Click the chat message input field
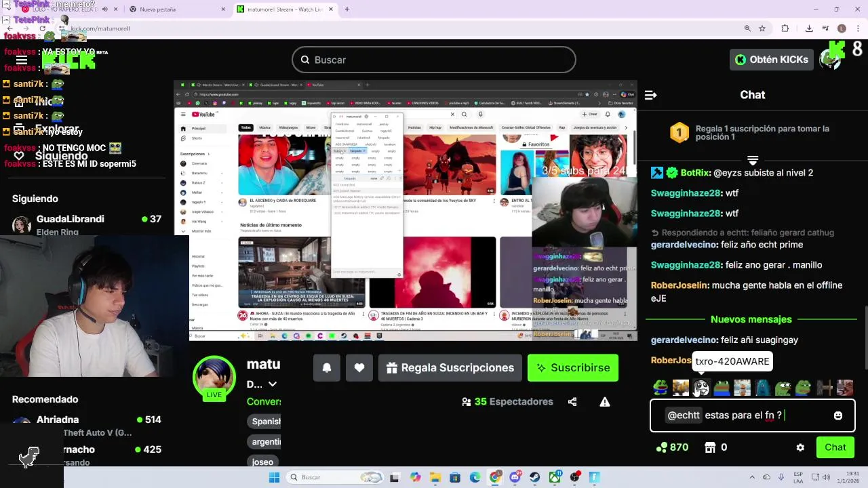 click(753, 415)
